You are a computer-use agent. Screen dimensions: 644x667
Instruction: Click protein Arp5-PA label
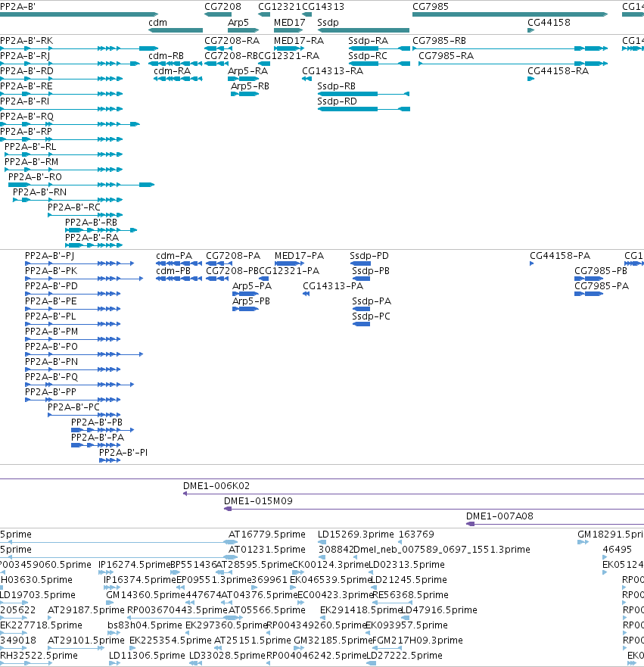[252, 286]
